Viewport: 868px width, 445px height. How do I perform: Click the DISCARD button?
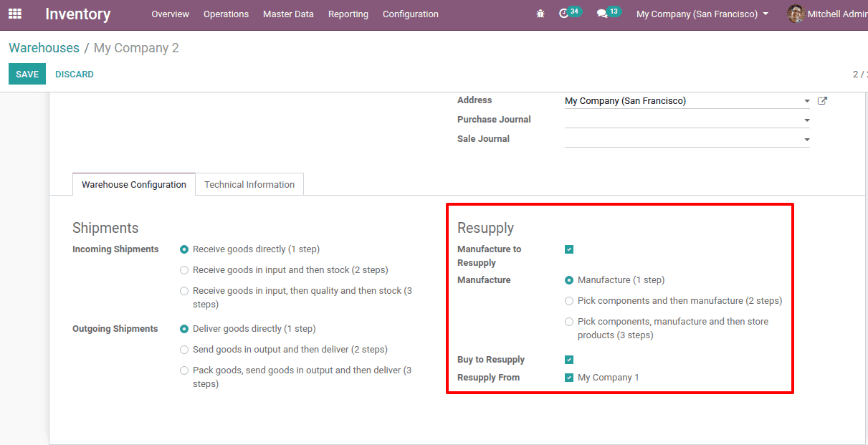coord(75,74)
